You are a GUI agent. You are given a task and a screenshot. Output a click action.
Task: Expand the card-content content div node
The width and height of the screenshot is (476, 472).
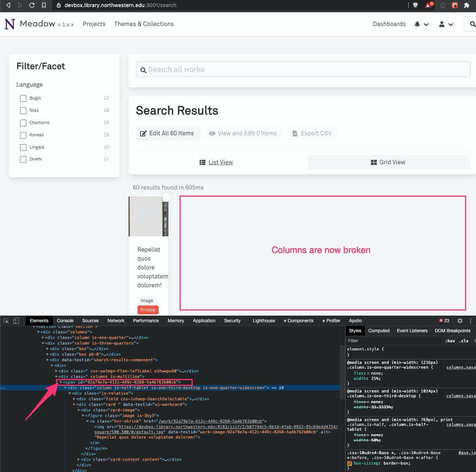click(x=78, y=460)
